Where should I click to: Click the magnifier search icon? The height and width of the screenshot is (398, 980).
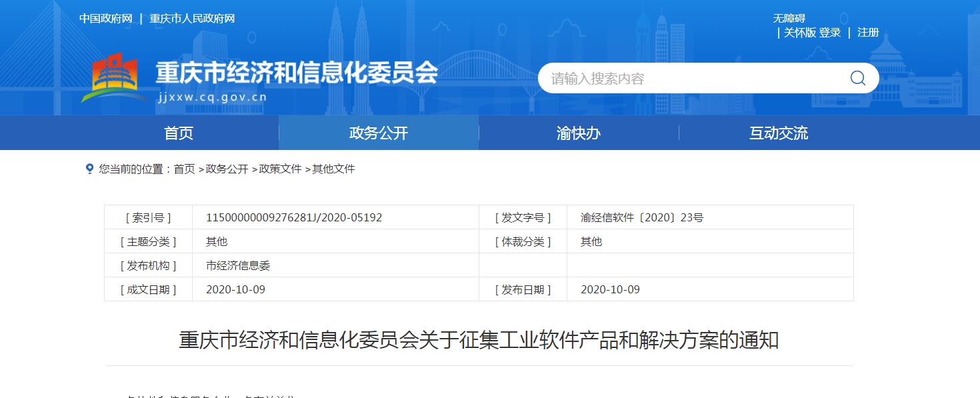pyautogui.click(x=857, y=79)
